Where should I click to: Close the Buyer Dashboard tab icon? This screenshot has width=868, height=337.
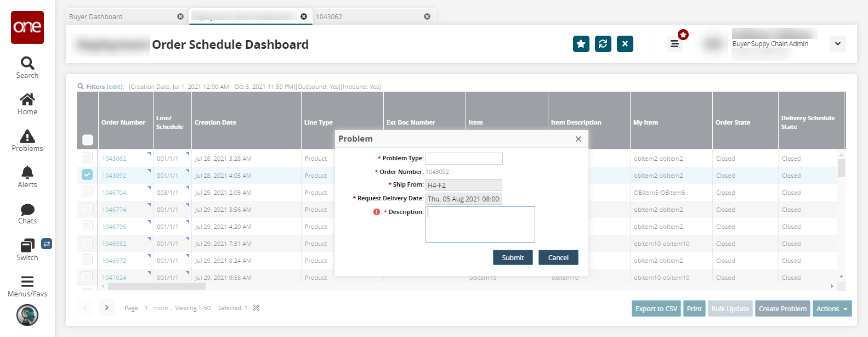pyautogui.click(x=180, y=16)
